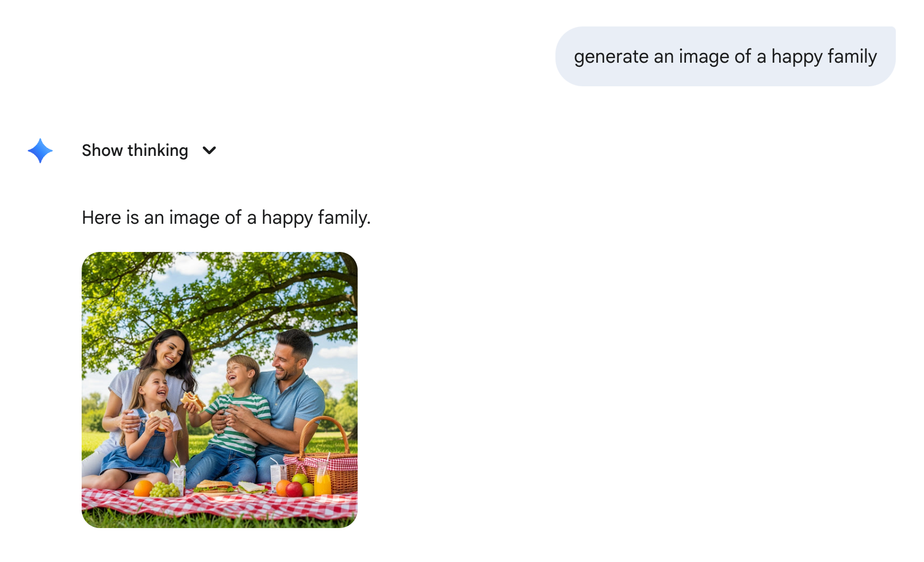Click the whole orange beside the grapes

(x=143, y=488)
